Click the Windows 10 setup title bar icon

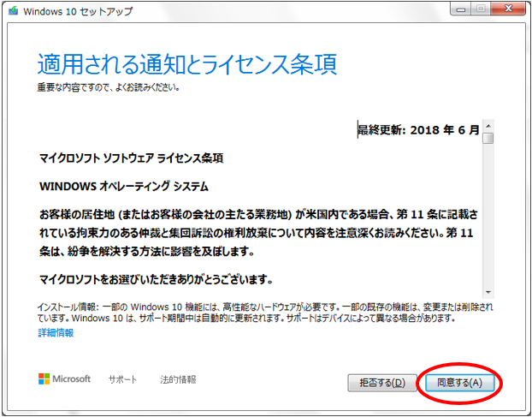pyautogui.click(x=13, y=11)
